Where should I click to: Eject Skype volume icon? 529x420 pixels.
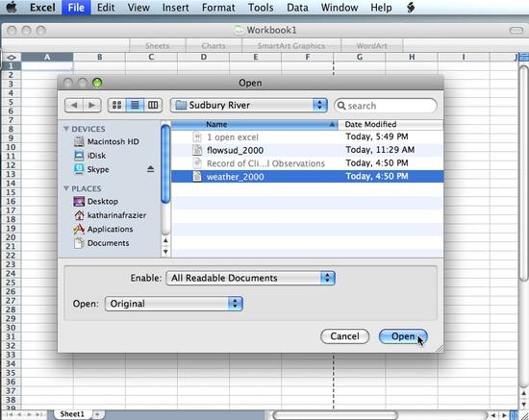tap(150, 169)
